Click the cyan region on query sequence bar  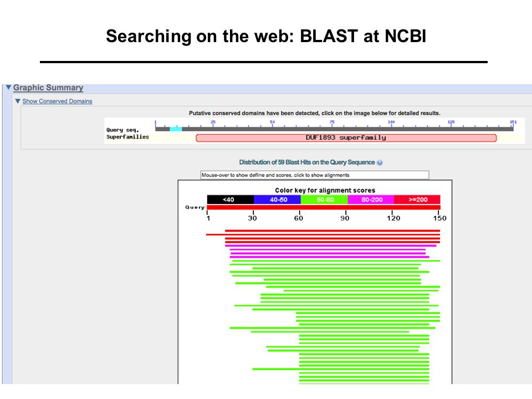coord(176,129)
